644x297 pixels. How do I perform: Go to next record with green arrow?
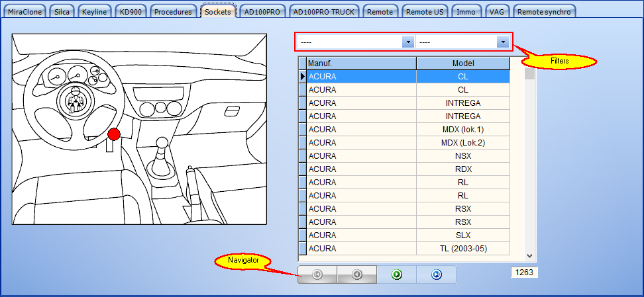pos(396,275)
